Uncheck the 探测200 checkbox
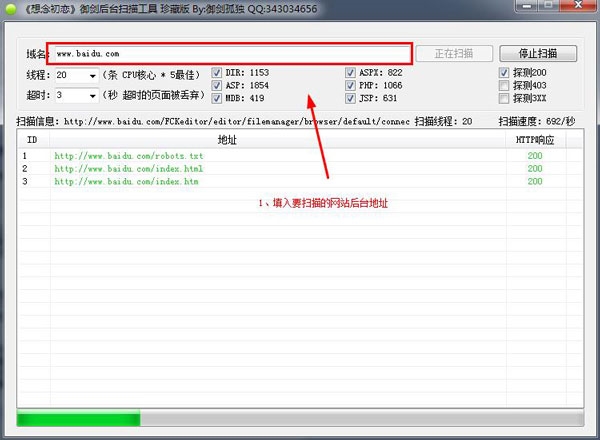This screenshot has width=600, height=440. point(504,73)
